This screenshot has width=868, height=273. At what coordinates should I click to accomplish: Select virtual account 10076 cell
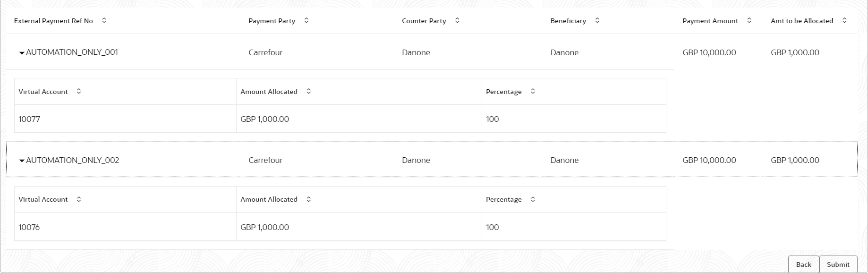click(29, 227)
